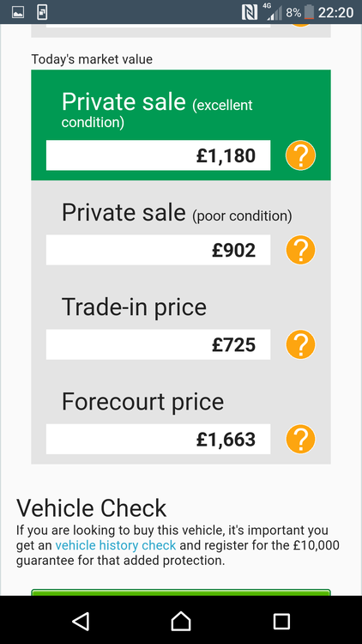Tap screenshot notification icon in status bar
The height and width of the screenshot is (644, 362).
pos(42,12)
